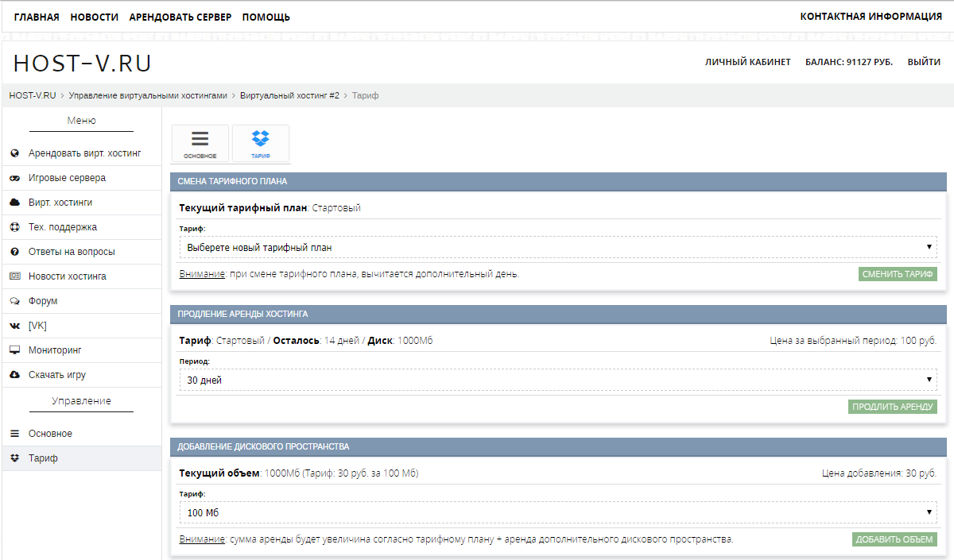Image resolution: width=954 pixels, height=560 pixels.
Task: Click the monitor icon for Мониторинг
Action: tap(14, 350)
